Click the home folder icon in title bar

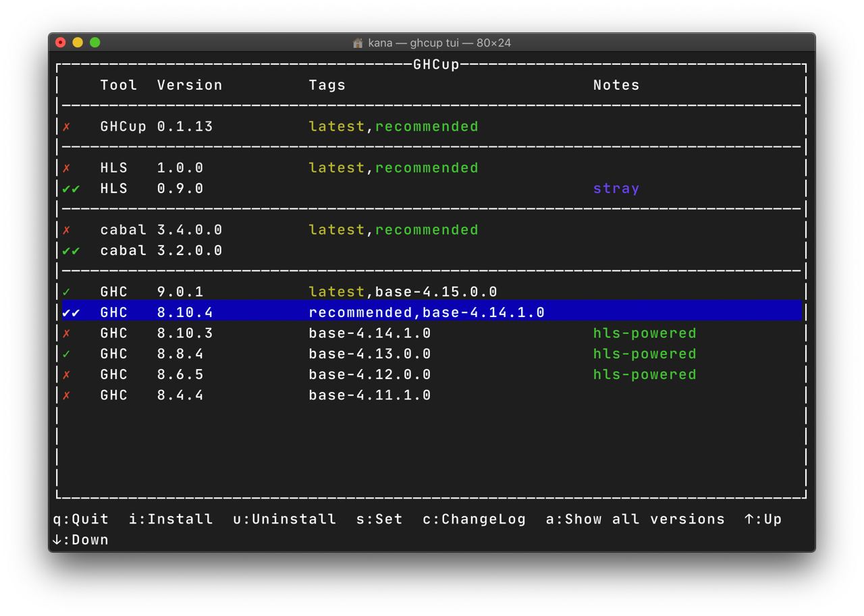click(x=358, y=43)
